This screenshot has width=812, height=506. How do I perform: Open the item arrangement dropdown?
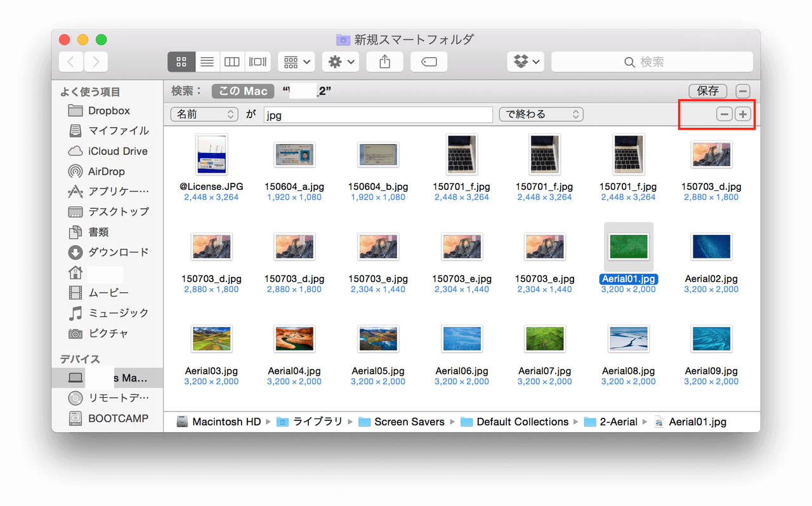pyautogui.click(x=296, y=62)
